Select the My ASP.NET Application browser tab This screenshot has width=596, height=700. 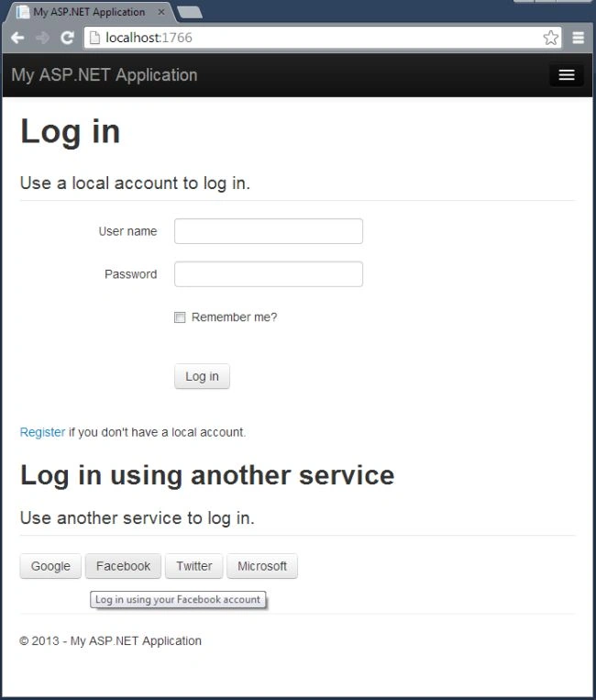pyautogui.click(x=89, y=12)
